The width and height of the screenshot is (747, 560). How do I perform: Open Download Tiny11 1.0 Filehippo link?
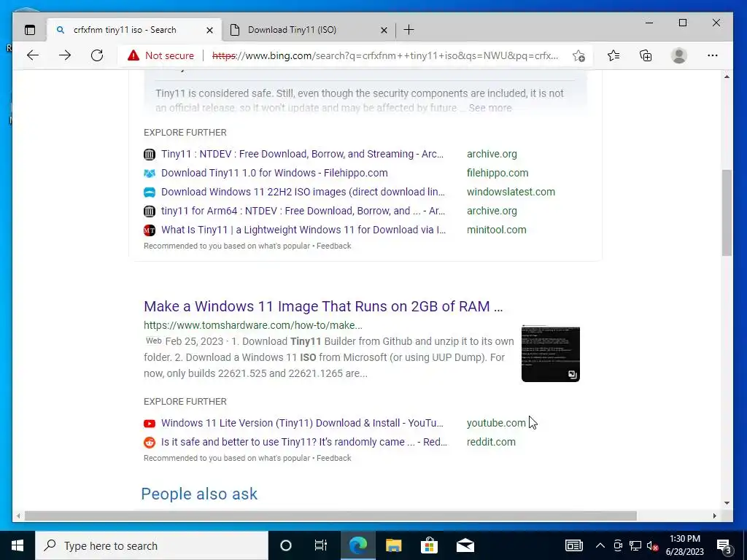tap(274, 173)
